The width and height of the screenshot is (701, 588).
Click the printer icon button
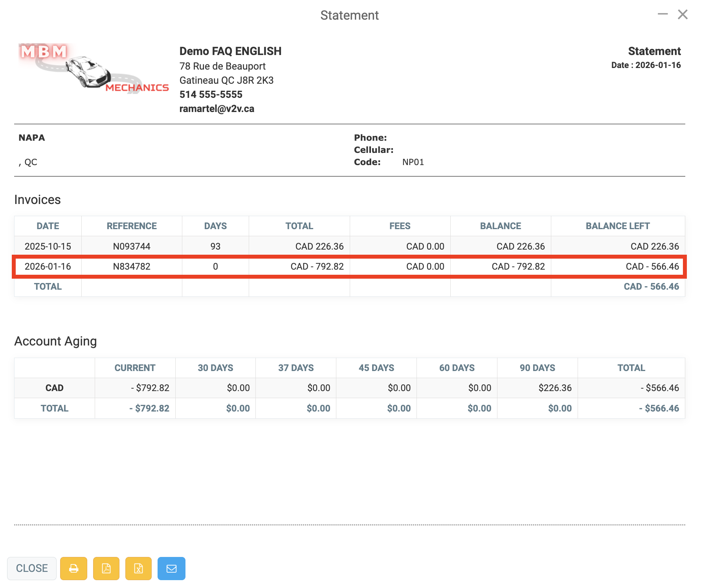73,568
